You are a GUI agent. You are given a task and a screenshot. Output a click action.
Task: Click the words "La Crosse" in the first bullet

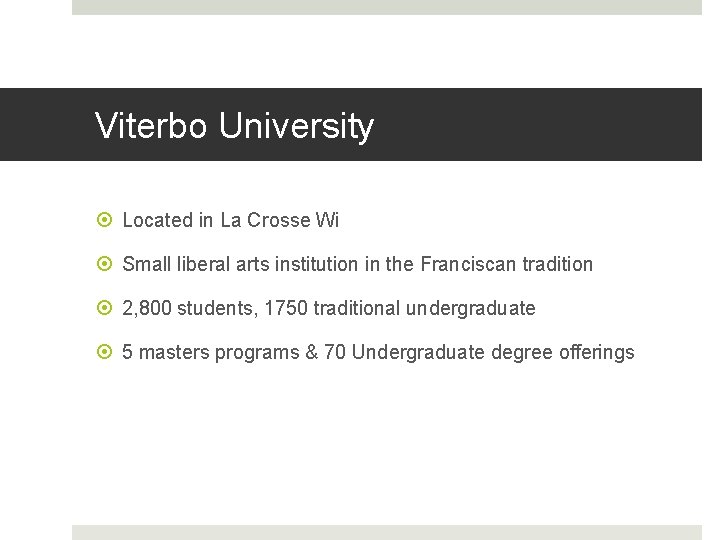[265, 220]
